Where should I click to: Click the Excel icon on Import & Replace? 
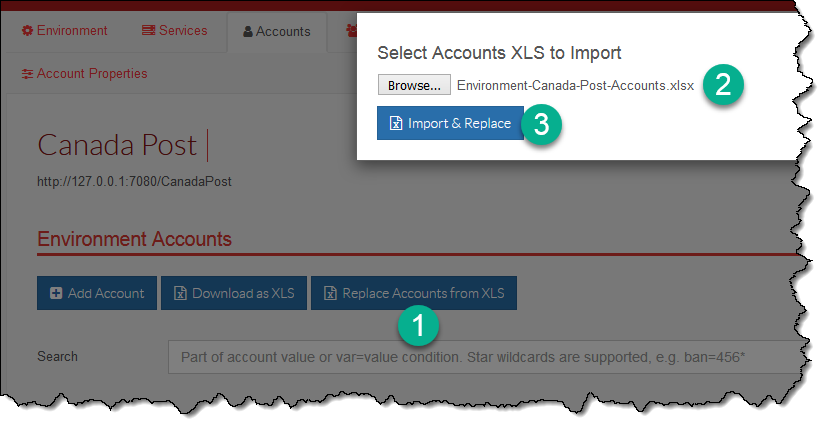point(396,123)
